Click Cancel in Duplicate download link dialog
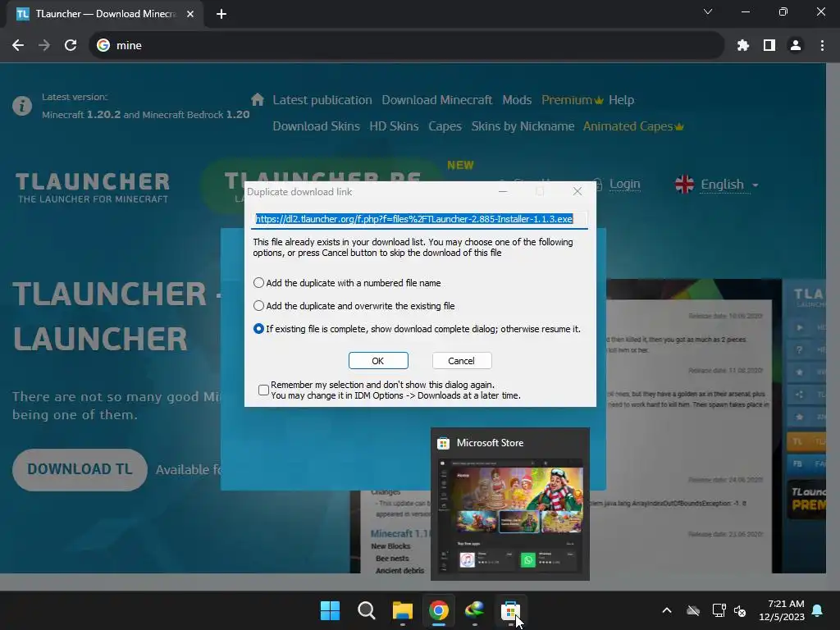Viewport: 840px width, 630px height. coord(461,361)
